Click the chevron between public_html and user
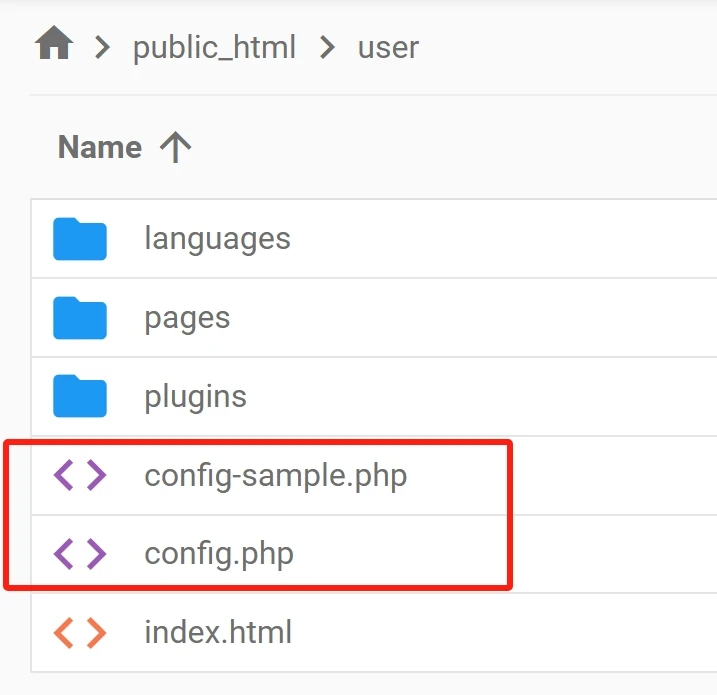 point(327,48)
